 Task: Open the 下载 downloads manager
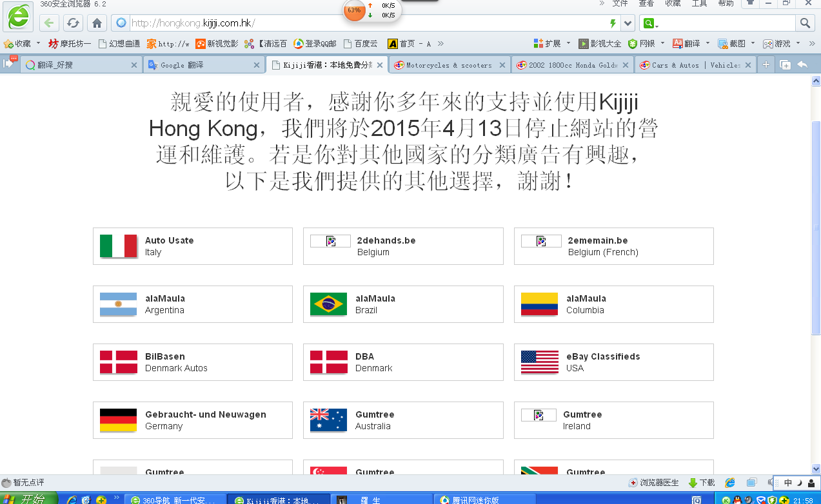pos(702,483)
